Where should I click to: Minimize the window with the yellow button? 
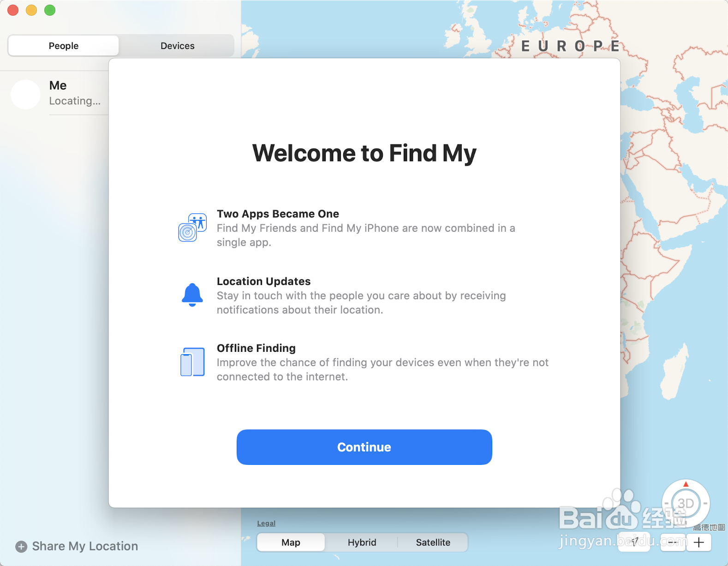pyautogui.click(x=31, y=10)
